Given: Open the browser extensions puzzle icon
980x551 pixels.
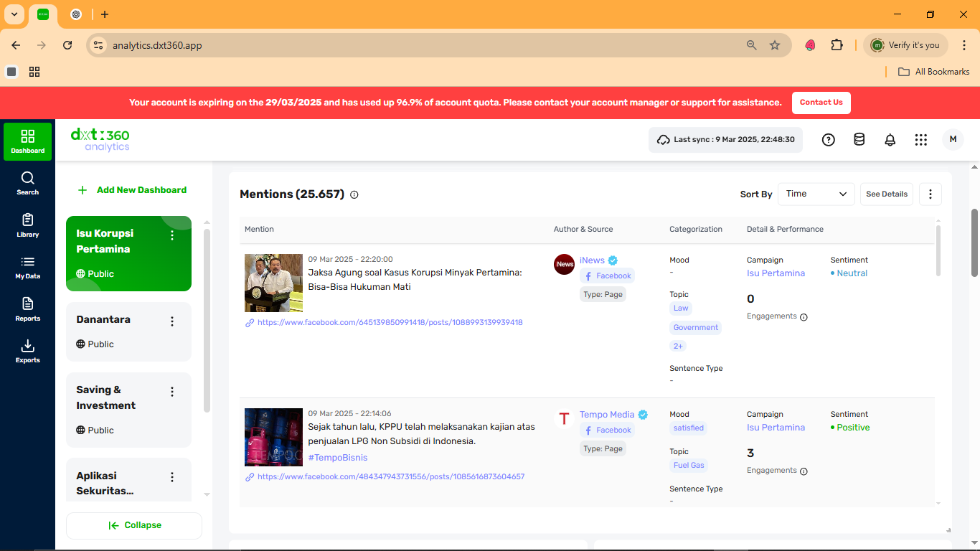Looking at the screenshot, I should click(837, 45).
